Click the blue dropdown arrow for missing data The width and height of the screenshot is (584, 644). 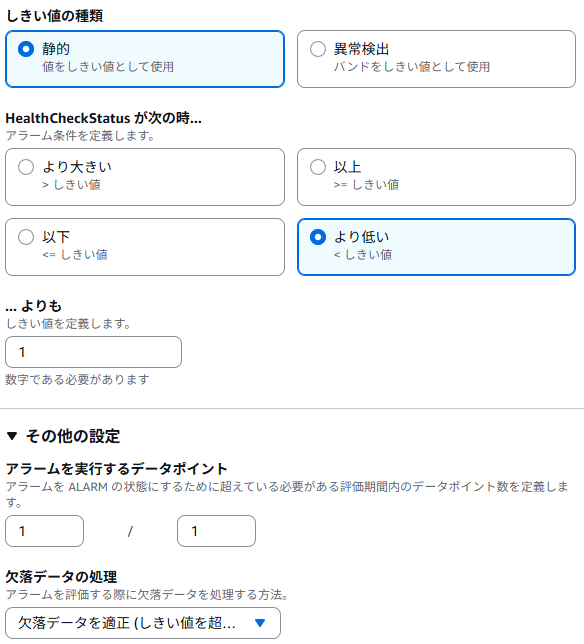click(260, 623)
